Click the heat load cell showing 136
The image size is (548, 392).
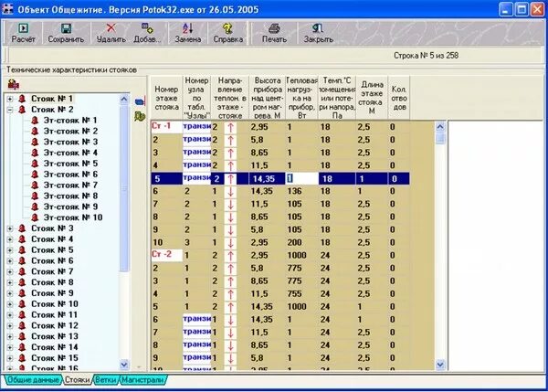(x=302, y=191)
